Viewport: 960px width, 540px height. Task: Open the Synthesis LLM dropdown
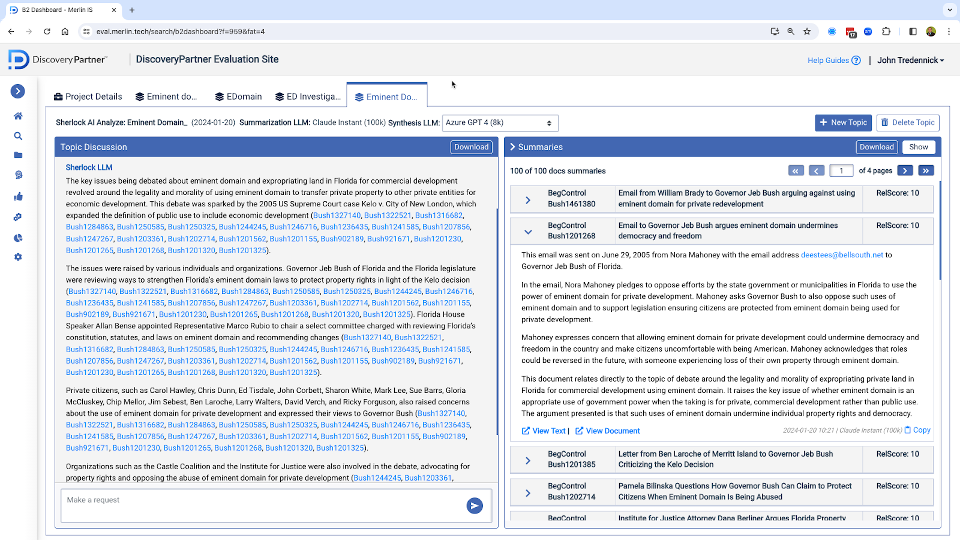point(500,123)
